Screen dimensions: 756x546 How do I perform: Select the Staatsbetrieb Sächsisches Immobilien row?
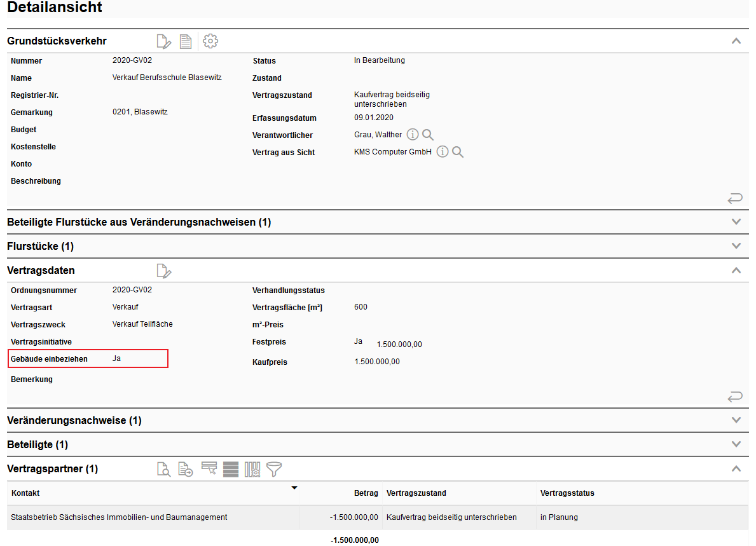(x=119, y=517)
